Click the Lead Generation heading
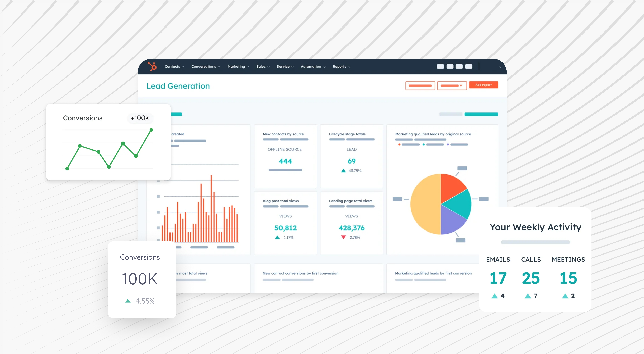644x354 pixels. pyautogui.click(x=178, y=86)
